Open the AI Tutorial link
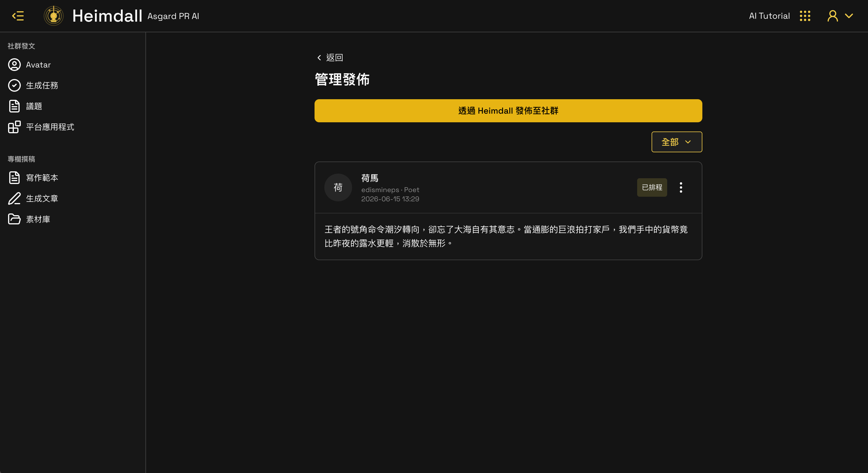Viewport: 868px width, 473px height. pos(769,16)
